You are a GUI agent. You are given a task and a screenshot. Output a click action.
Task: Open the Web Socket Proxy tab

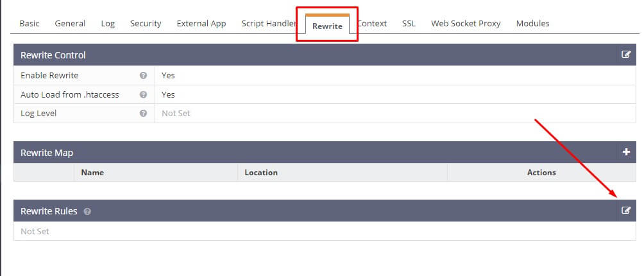[466, 23]
